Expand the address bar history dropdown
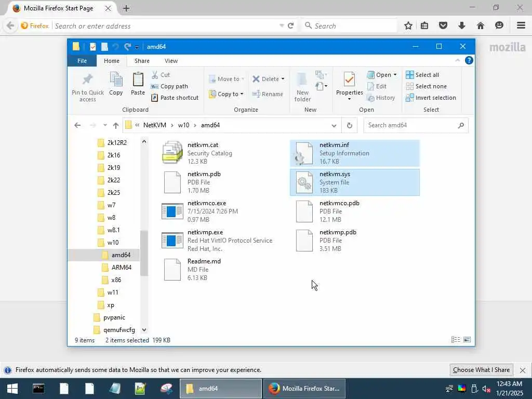The height and width of the screenshot is (399, 532). [x=334, y=126]
